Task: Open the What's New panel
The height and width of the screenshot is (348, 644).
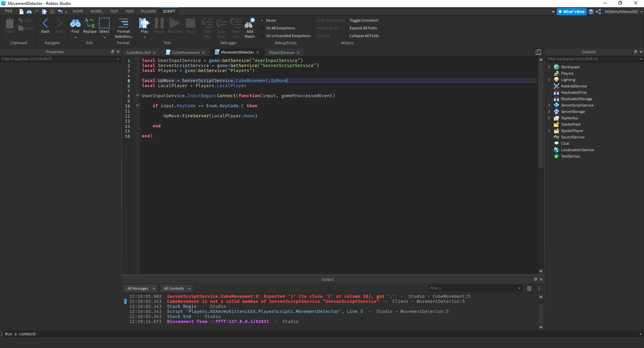Action: (571, 11)
